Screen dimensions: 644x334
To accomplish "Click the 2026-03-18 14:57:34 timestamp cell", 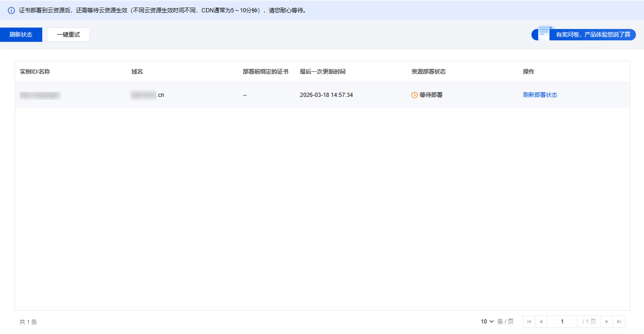I will click(x=326, y=95).
